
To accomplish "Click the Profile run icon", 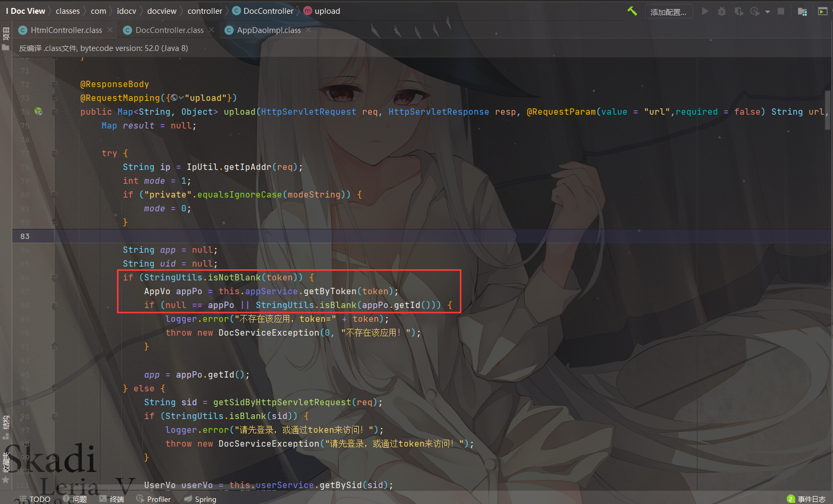I will [x=755, y=11].
